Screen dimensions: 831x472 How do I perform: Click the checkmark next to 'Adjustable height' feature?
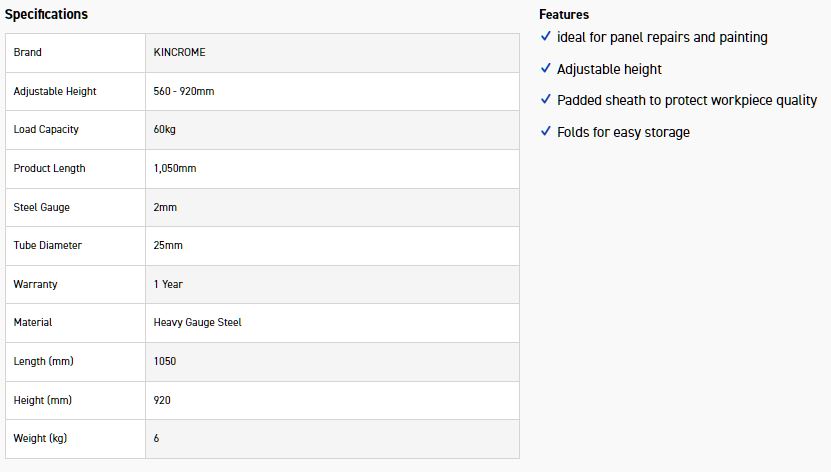point(545,69)
